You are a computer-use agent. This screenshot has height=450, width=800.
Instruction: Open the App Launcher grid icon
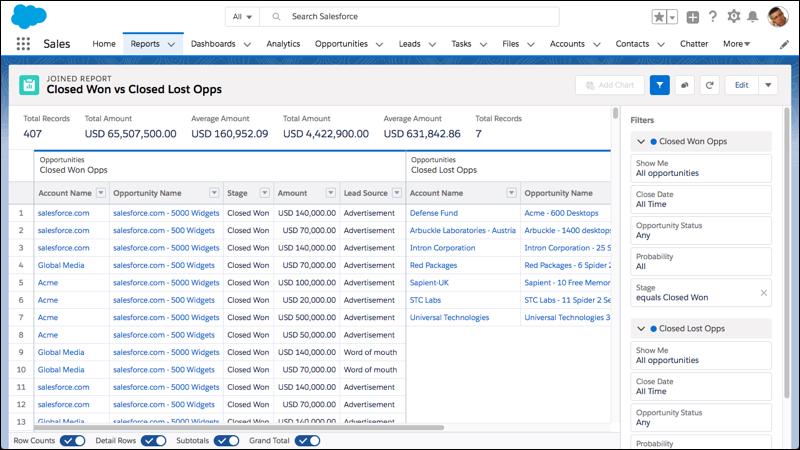22,44
